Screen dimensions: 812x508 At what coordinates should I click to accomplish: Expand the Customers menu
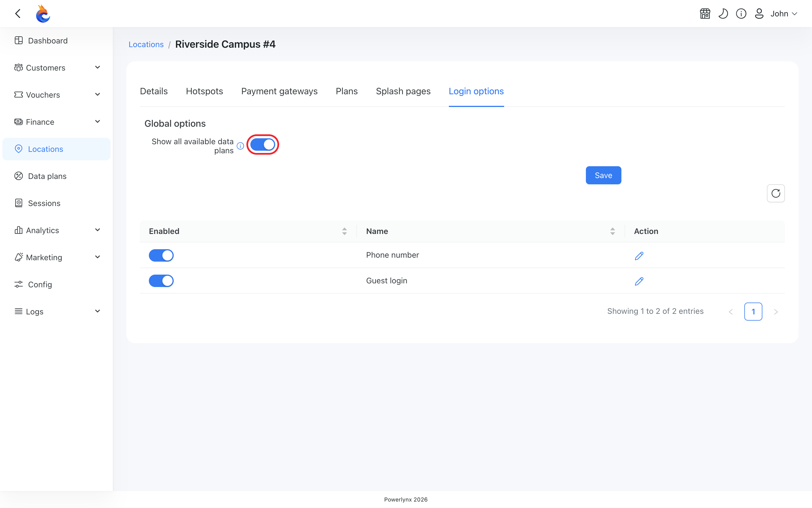[56, 68]
